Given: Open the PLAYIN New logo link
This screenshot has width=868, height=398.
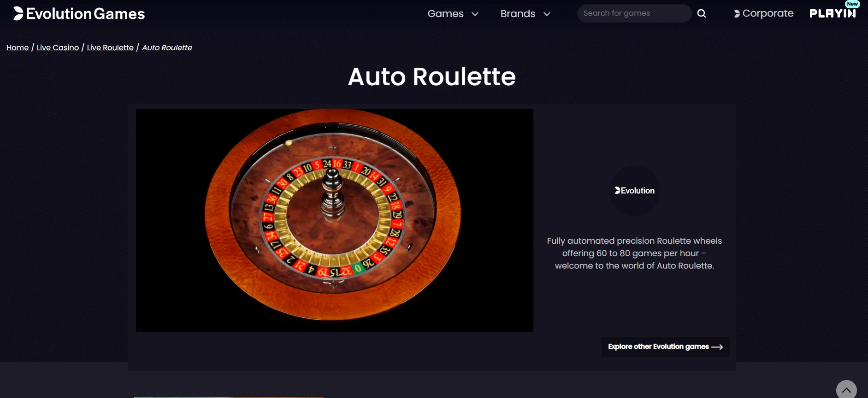Looking at the screenshot, I should click(833, 12).
